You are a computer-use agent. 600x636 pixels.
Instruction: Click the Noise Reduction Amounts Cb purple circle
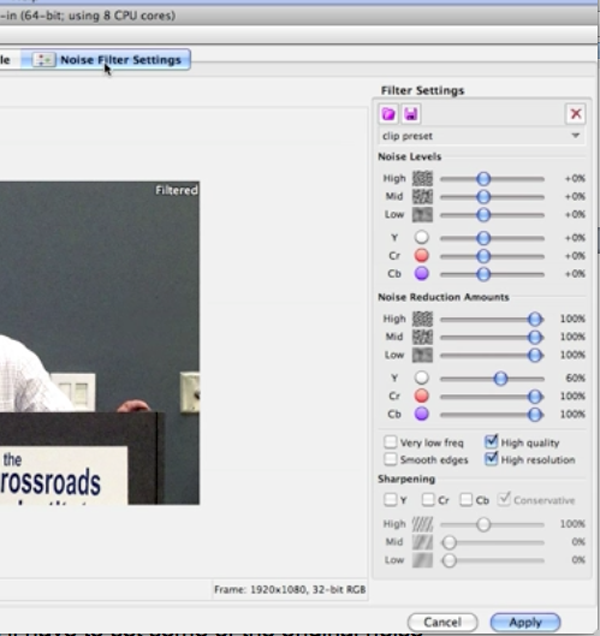[x=422, y=414]
